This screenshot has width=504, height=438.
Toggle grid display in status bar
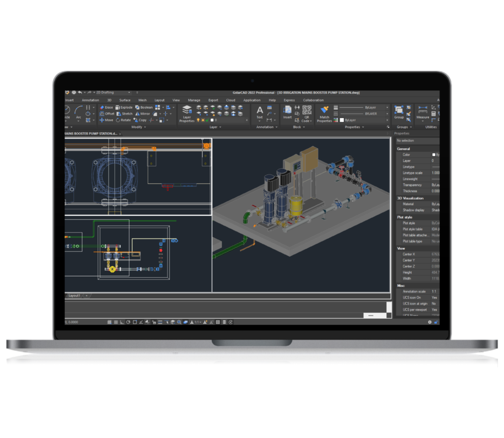(x=115, y=322)
